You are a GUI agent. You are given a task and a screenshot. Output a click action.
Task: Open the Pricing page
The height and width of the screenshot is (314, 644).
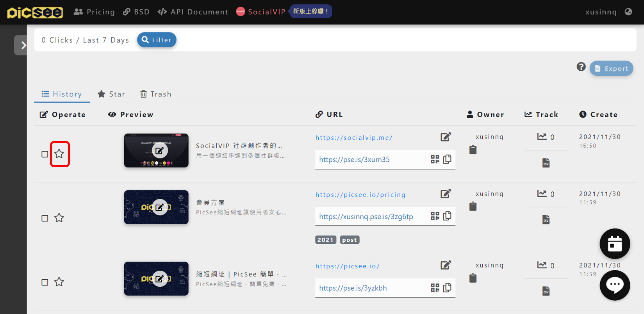95,12
